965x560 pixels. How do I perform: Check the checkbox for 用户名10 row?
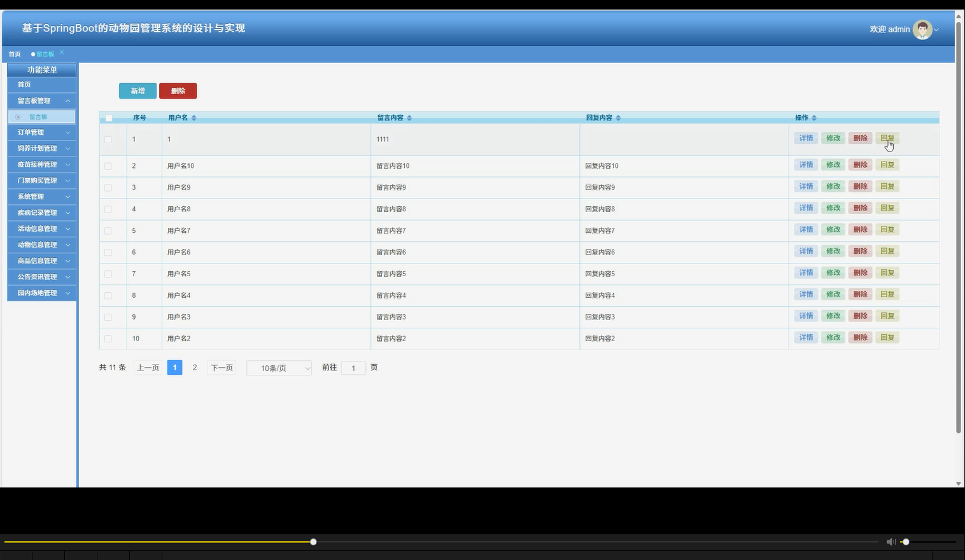click(108, 166)
